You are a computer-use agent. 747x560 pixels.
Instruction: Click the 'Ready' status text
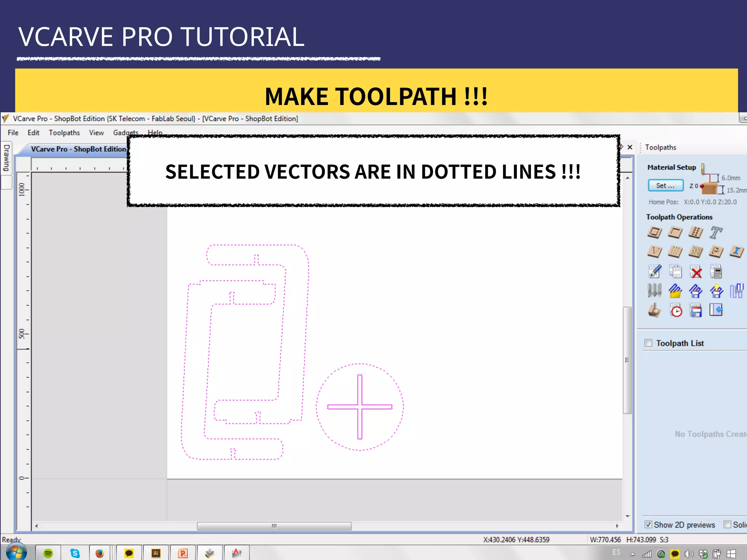coord(11,540)
